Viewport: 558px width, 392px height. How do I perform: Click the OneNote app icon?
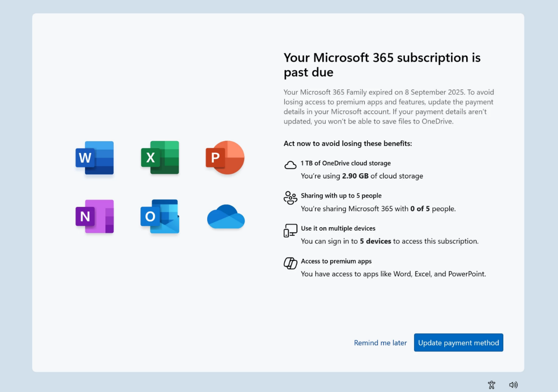(x=94, y=216)
